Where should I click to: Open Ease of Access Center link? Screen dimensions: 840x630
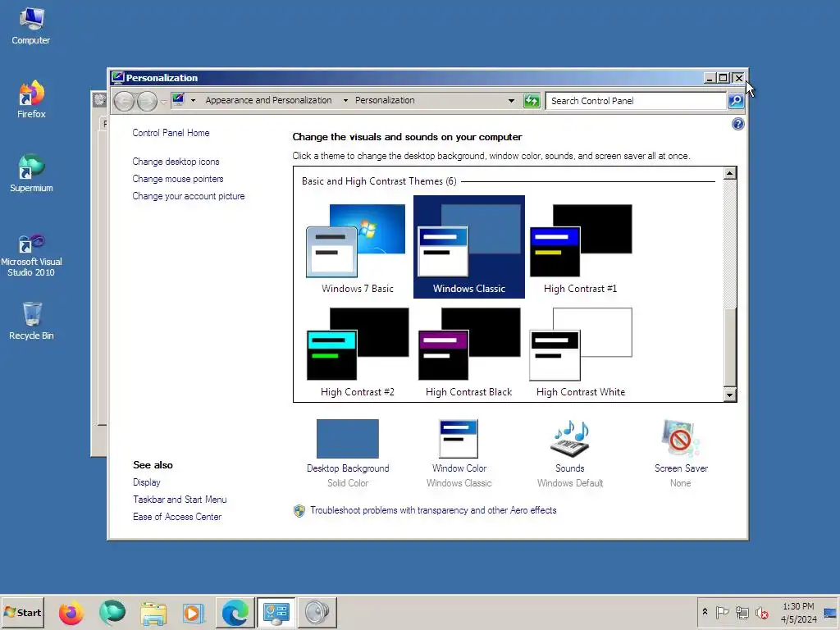point(177,517)
